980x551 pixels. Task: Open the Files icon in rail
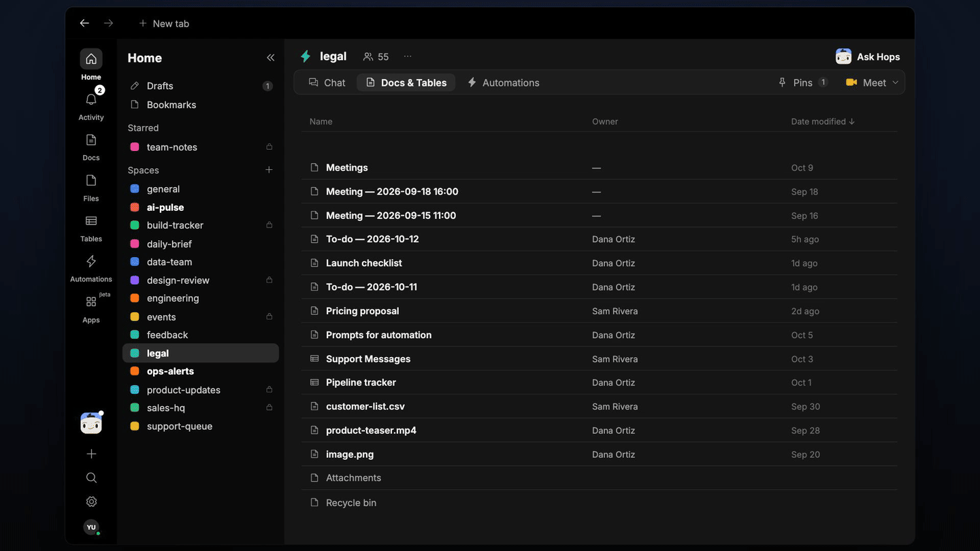[x=91, y=180]
